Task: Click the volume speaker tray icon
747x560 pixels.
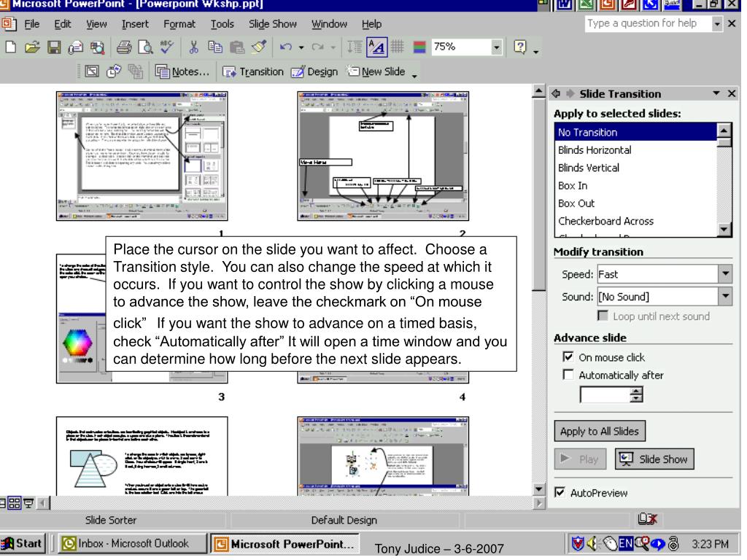Action: point(592,543)
